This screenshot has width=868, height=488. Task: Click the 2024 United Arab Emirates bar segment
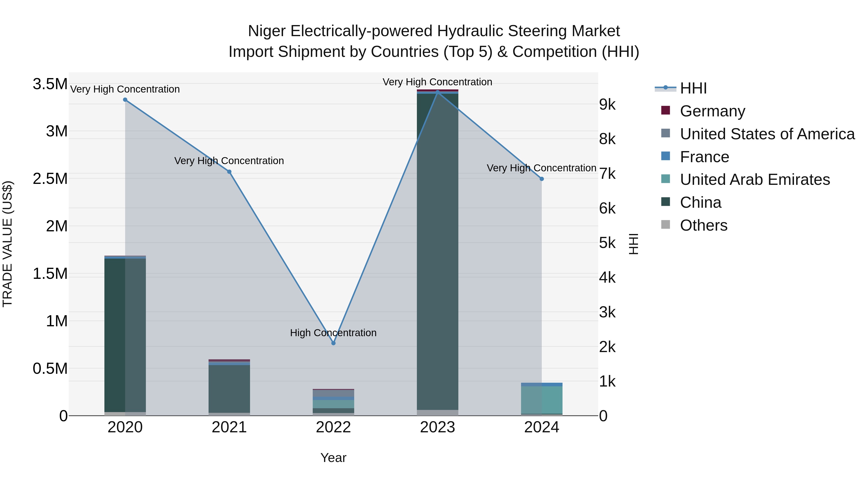542,400
